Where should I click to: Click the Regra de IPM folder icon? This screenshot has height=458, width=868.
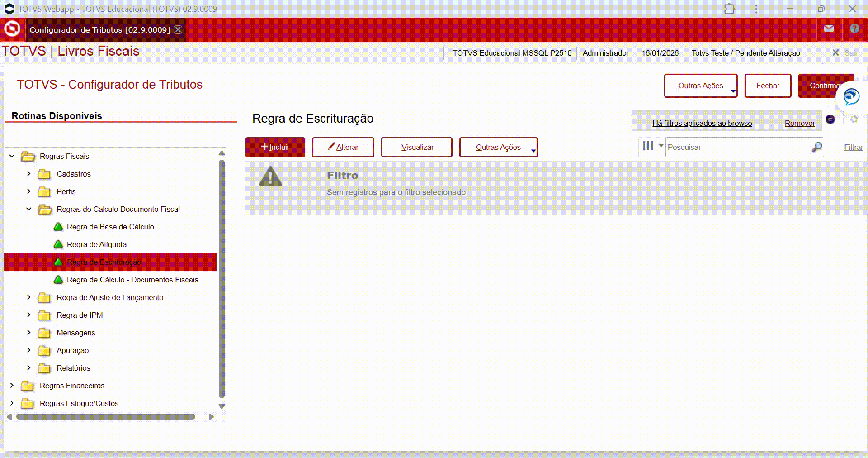[44, 315]
